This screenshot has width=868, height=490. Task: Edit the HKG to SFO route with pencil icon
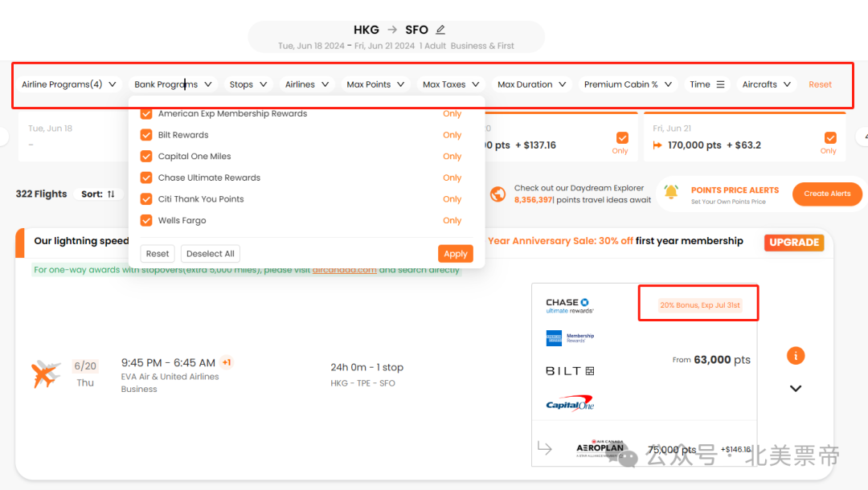[x=440, y=30]
